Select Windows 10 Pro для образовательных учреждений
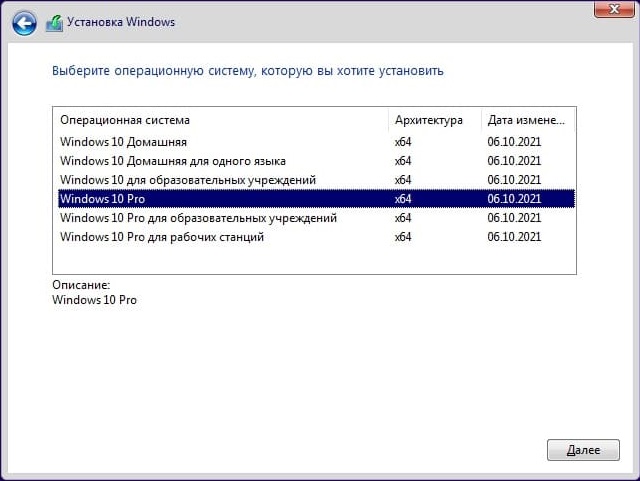 click(x=316, y=218)
